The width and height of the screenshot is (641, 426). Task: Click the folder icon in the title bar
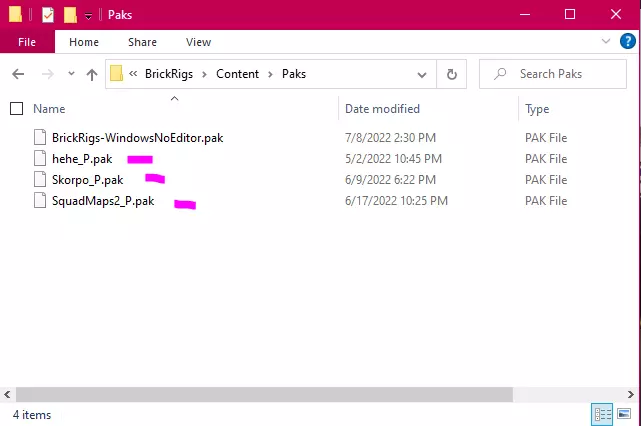tap(15, 14)
